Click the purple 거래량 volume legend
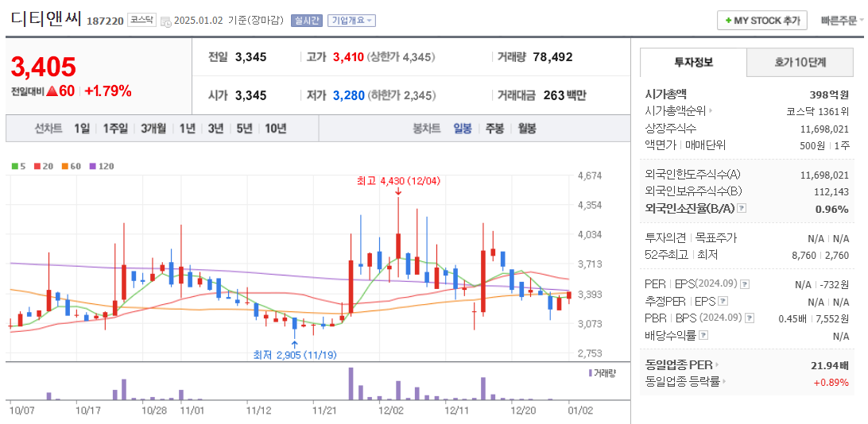Viewport: 868px width, 424px height. tap(602, 373)
